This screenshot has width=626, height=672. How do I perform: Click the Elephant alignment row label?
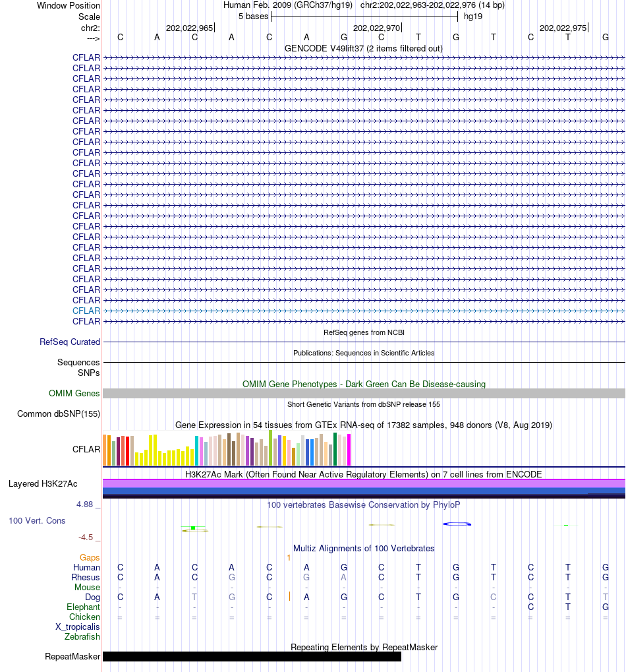pos(83,607)
